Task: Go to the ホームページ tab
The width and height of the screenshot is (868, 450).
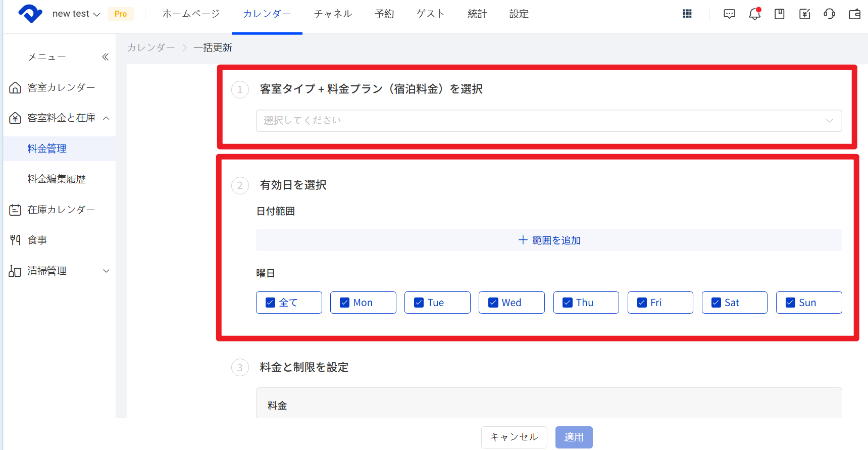Action: [191, 14]
